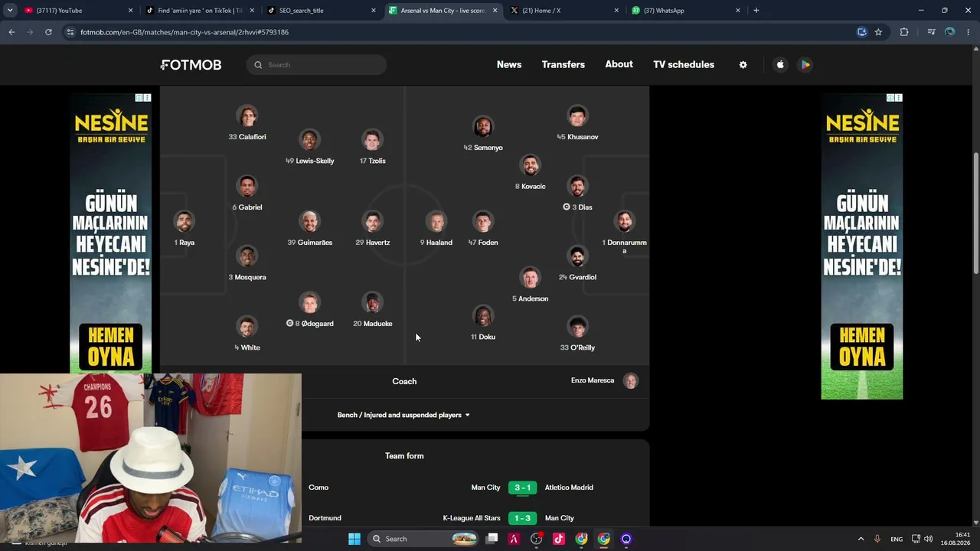Click Guimarães' player photo
Screen dimensions: 980x551
pos(309,222)
